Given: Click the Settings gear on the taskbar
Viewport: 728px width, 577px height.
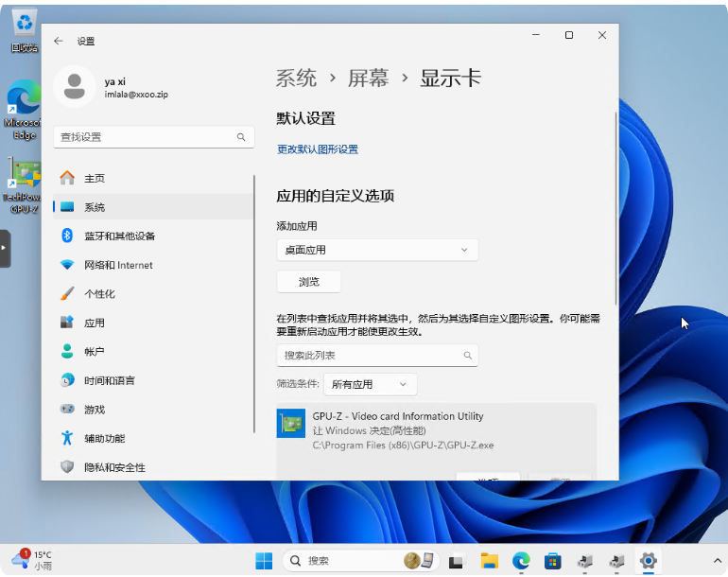Looking at the screenshot, I should pyautogui.click(x=649, y=561).
